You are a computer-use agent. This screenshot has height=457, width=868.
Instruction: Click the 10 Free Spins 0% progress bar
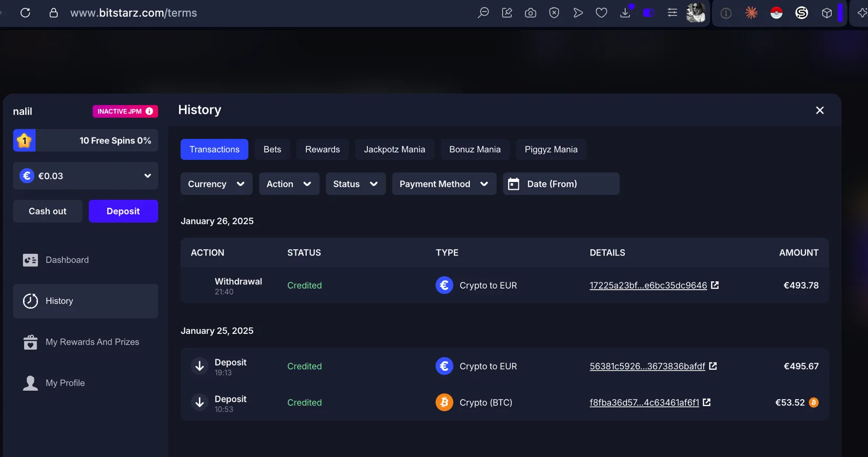tap(86, 140)
